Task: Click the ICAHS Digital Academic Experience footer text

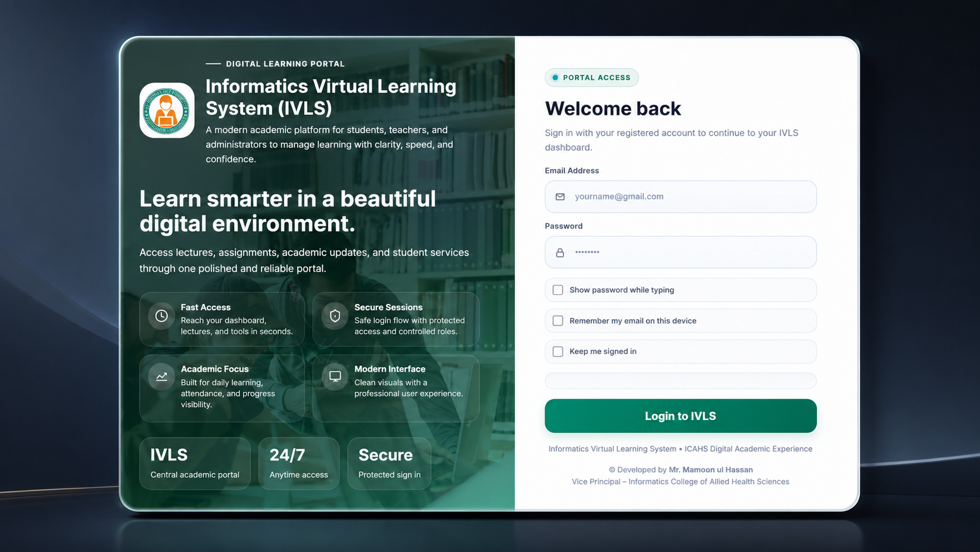Action: tap(748, 449)
